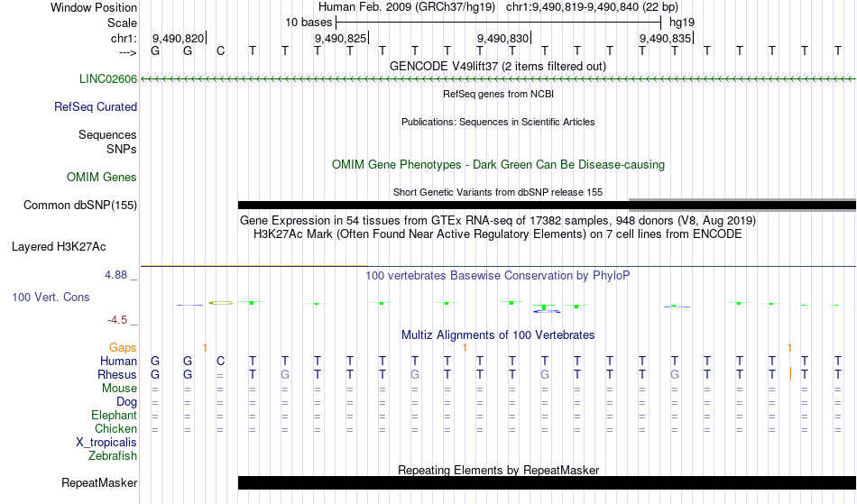Open the 100 Vert. Cons label

[x=51, y=297]
